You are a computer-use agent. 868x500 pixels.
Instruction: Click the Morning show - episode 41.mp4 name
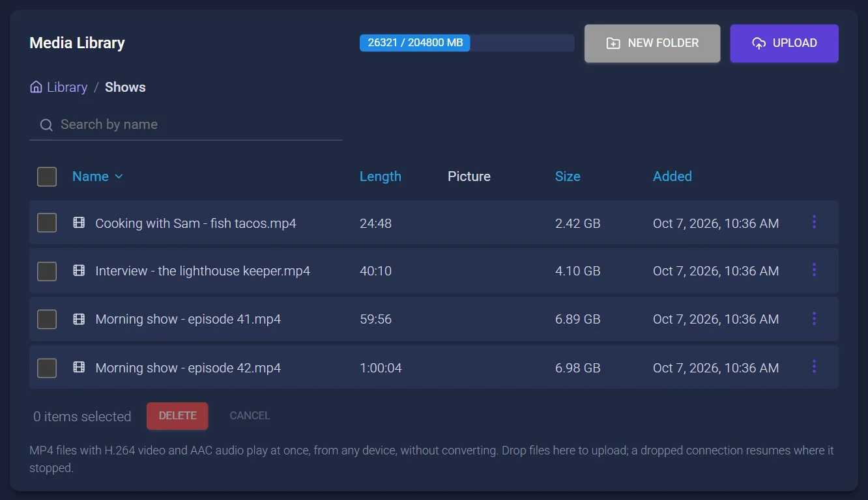[188, 319]
